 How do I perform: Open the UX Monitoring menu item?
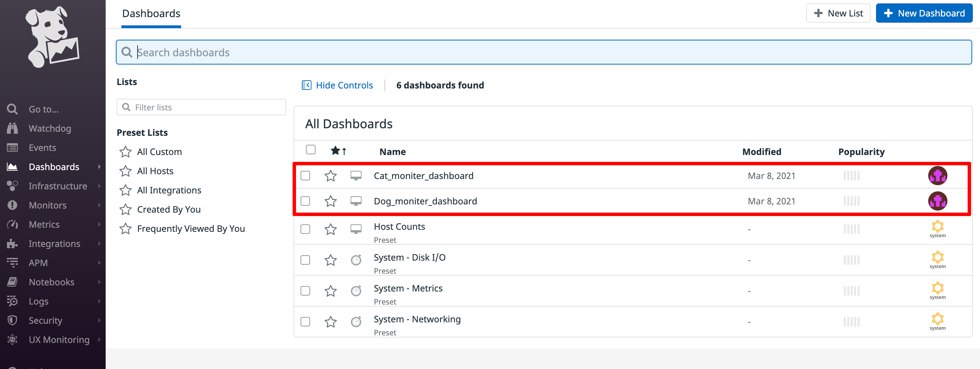[x=59, y=339]
